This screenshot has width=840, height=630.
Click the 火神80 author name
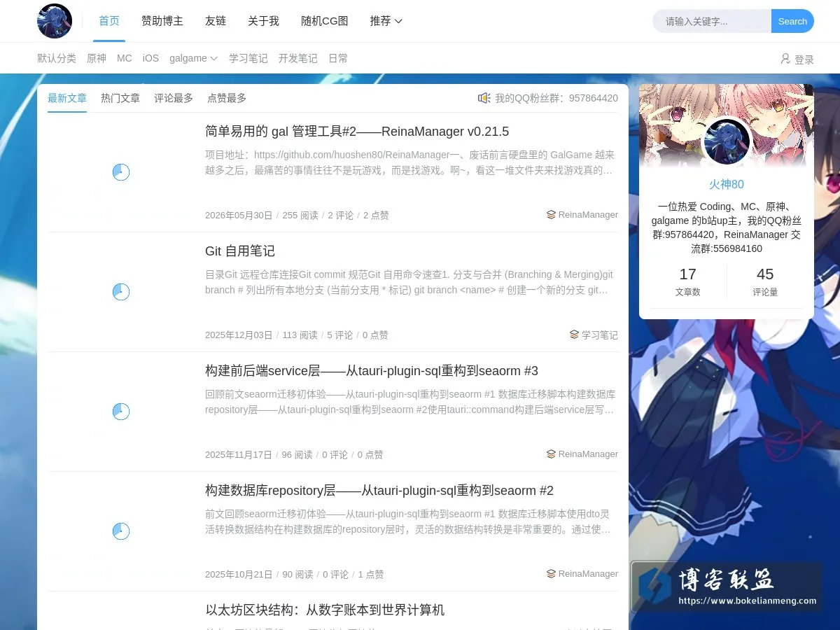(727, 185)
